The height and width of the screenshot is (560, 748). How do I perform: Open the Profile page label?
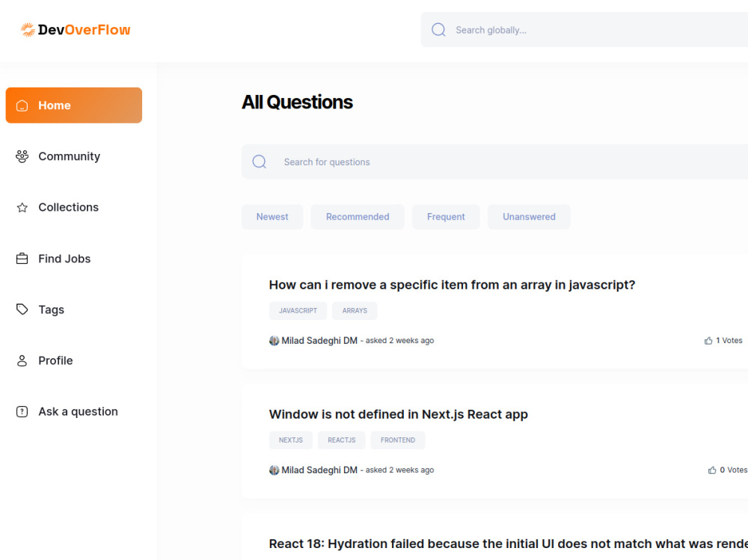click(x=56, y=360)
